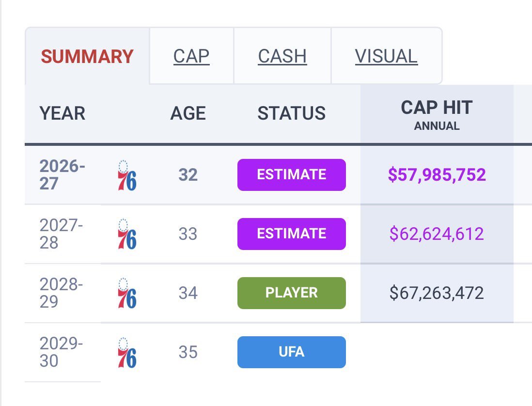Image resolution: width=532 pixels, height=406 pixels.
Task: Click the CAP HIT ANNUAL column header
Action: click(x=437, y=115)
